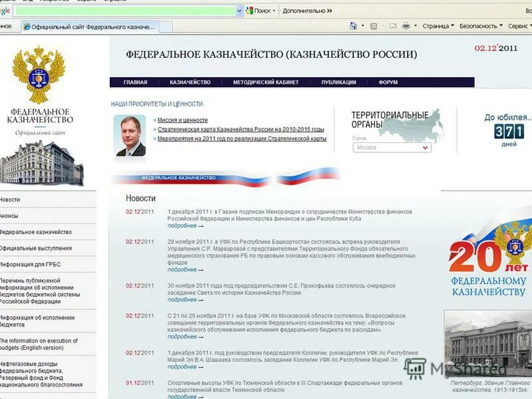Click the Google logo on the toolbar
532x399 pixels.
(5, 12)
